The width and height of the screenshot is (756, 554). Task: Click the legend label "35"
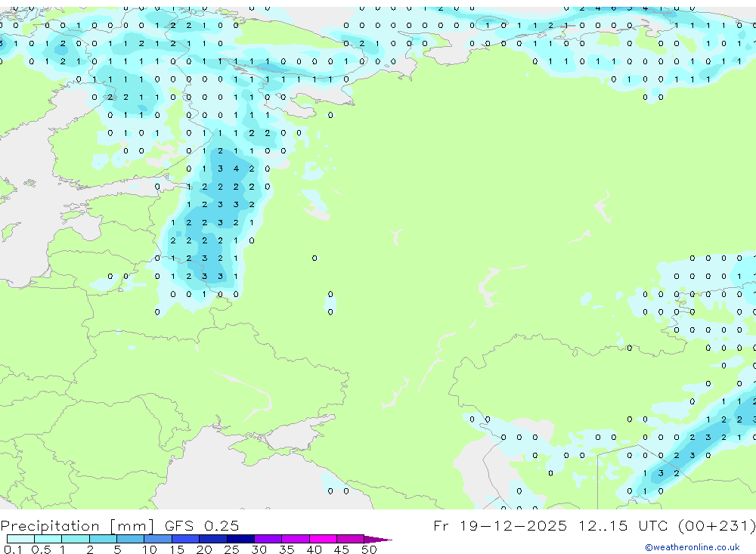pos(287,549)
